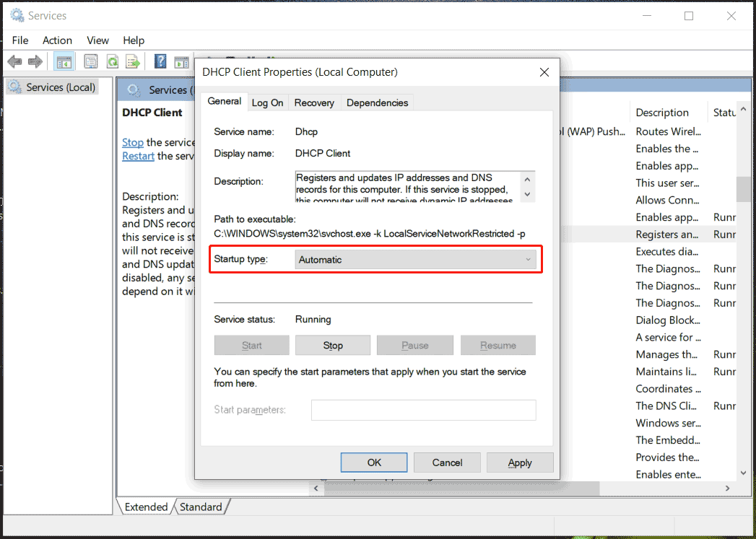The width and height of the screenshot is (756, 539).
Task: Click the Apply button
Action: (x=520, y=463)
